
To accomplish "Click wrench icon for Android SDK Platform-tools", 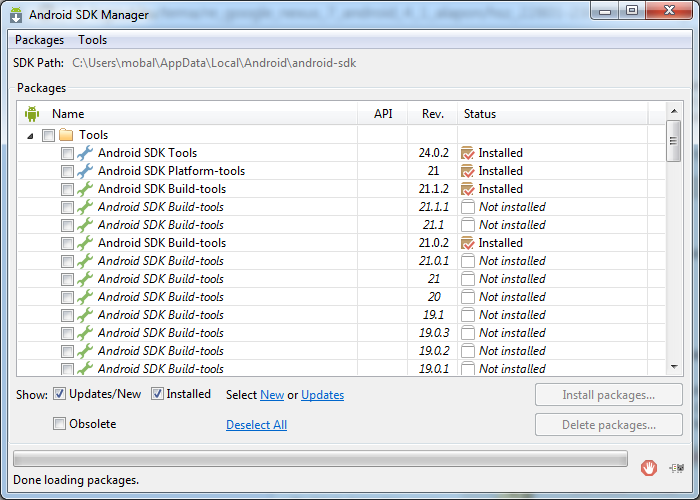I will click(85, 171).
